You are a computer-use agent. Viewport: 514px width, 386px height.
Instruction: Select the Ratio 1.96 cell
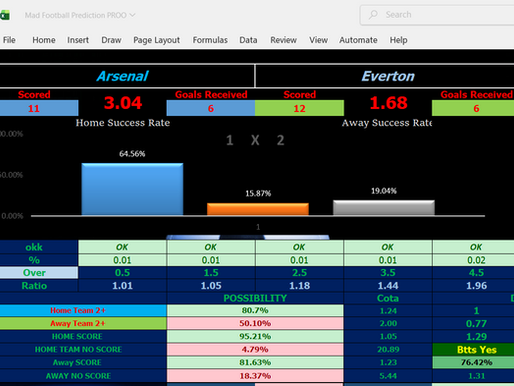point(473,286)
